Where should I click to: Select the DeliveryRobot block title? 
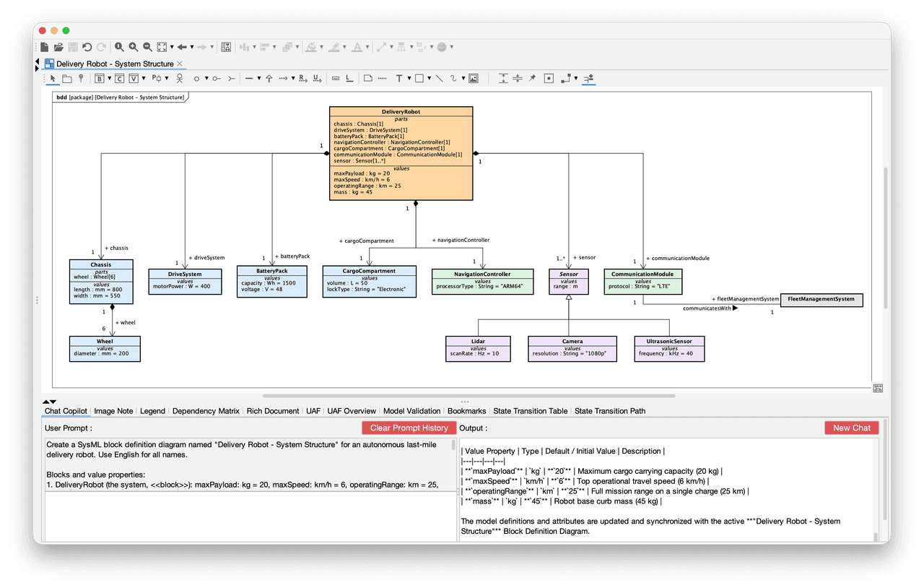(x=401, y=112)
